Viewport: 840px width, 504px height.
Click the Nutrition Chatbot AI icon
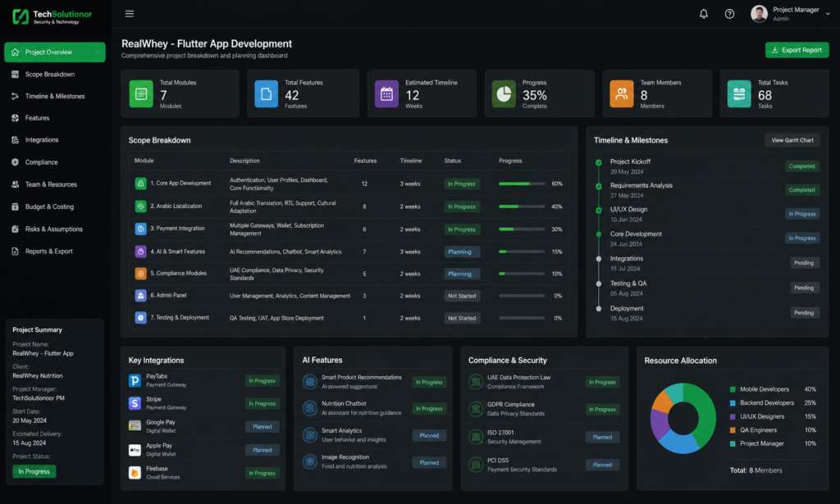tap(309, 408)
